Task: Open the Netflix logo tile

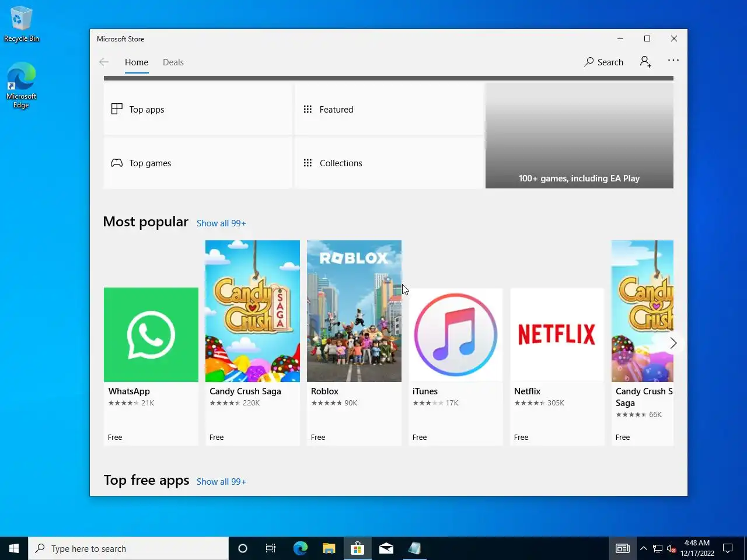Action: coord(557,335)
